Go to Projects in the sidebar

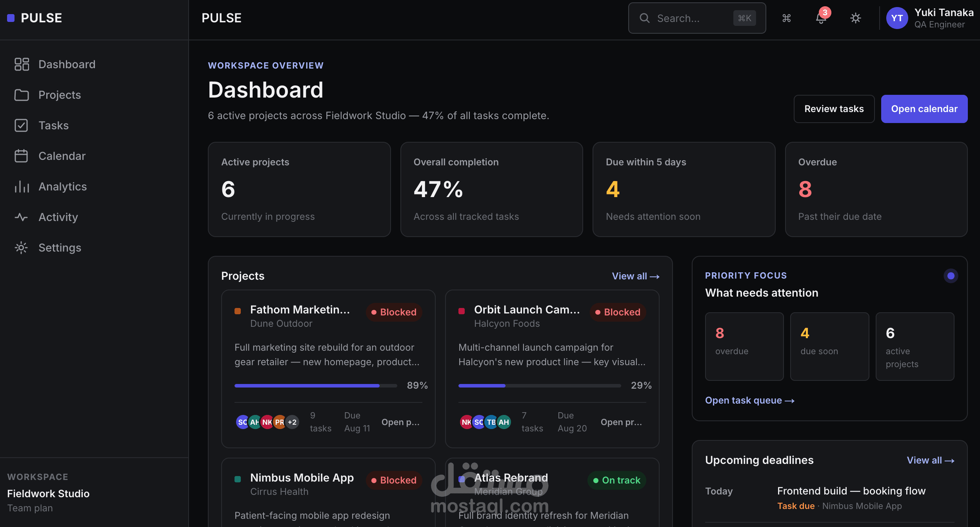pos(94,95)
